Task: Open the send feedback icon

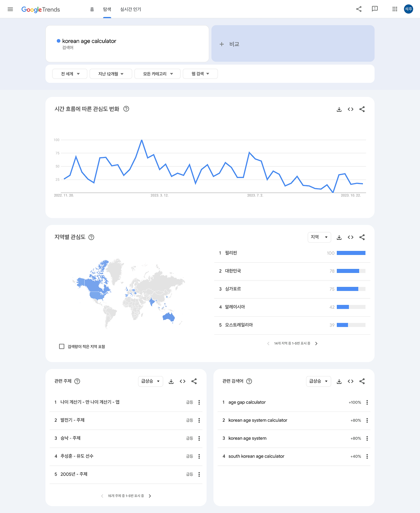Action: coord(375,9)
